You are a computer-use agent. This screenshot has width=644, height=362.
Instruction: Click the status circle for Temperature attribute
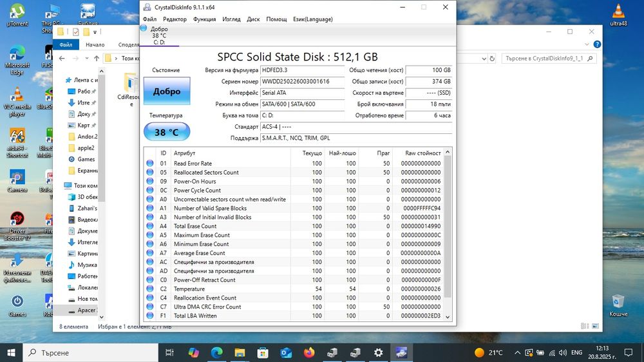click(150, 289)
